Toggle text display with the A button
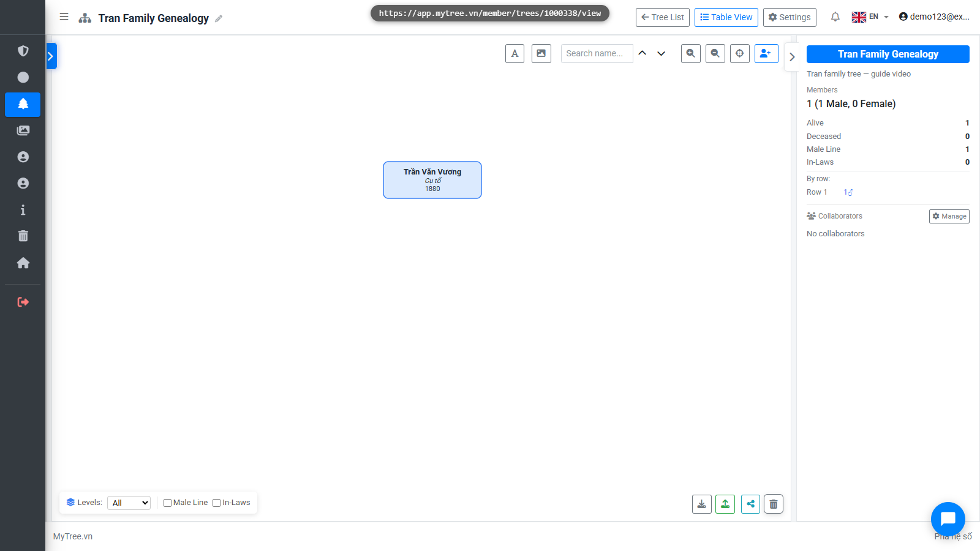Image resolution: width=980 pixels, height=551 pixels. pyautogui.click(x=514, y=53)
